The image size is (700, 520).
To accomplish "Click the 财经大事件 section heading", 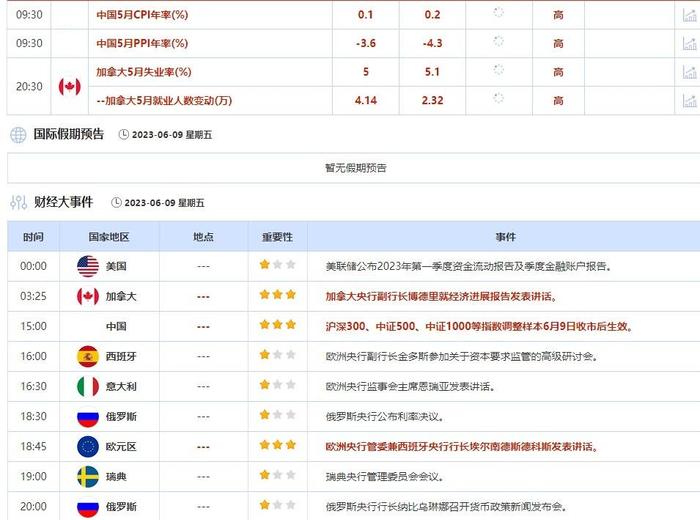I will coord(63,202).
